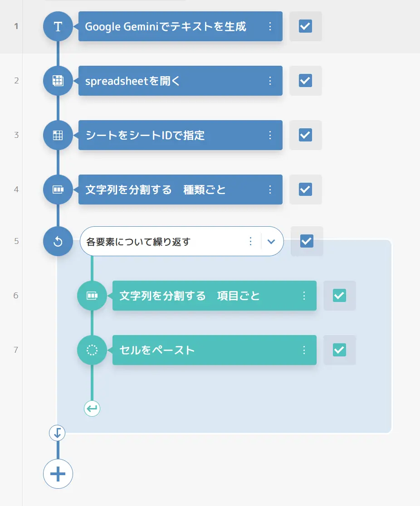This screenshot has width=420, height=506.
Task: Select the 文字列を分割する 種類ごと step block
Action: tap(181, 190)
